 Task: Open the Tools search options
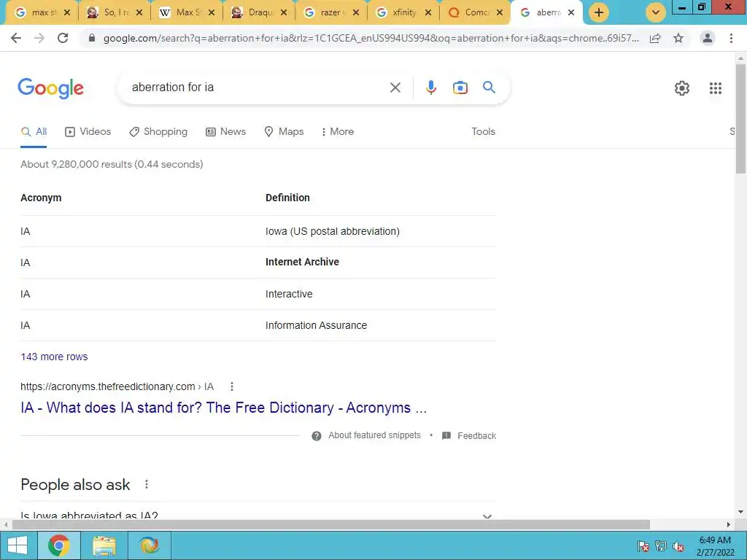click(x=483, y=132)
